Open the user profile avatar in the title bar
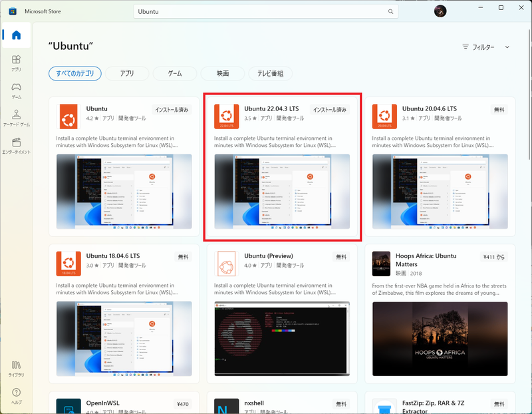The width and height of the screenshot is (532, 414). (x=440, y=11)
